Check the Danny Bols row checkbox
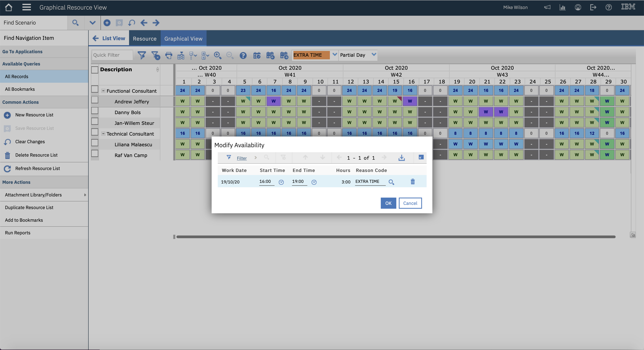This screenshot has width=644, height=350. (95, 111)
